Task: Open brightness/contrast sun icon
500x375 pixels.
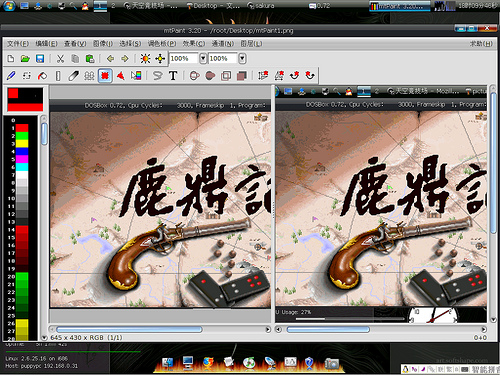Action: [x=145, y=59]
